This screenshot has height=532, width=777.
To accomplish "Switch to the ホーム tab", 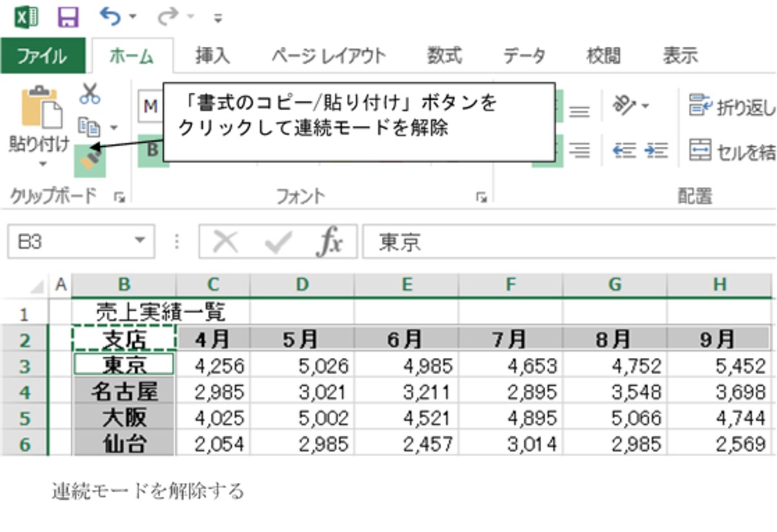I will (x=131, y=56).
